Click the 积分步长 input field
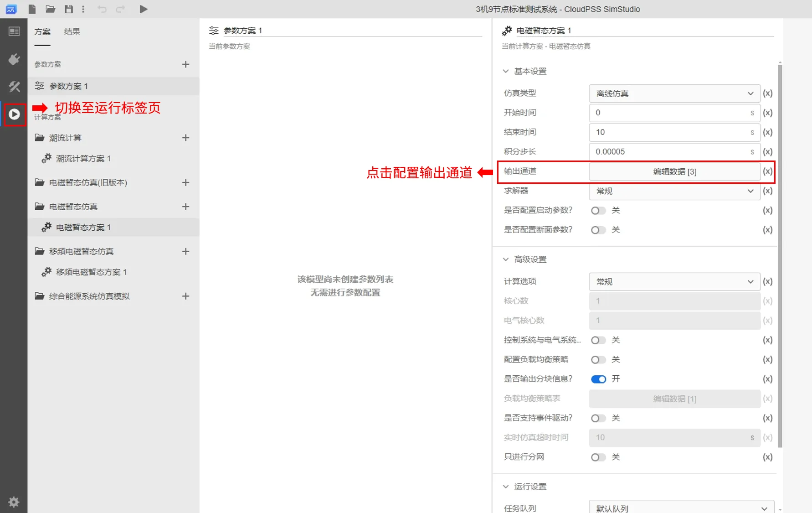 674,152
